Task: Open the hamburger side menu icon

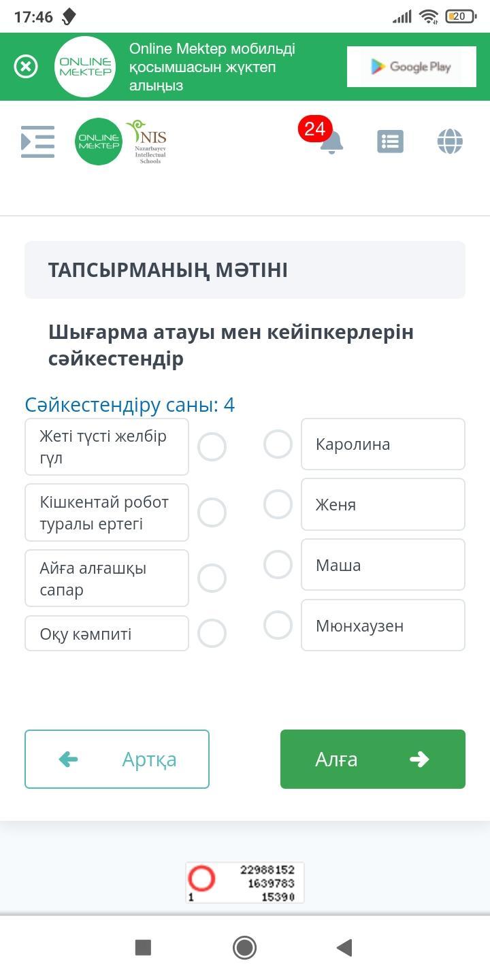Action: tap(38, 142)
